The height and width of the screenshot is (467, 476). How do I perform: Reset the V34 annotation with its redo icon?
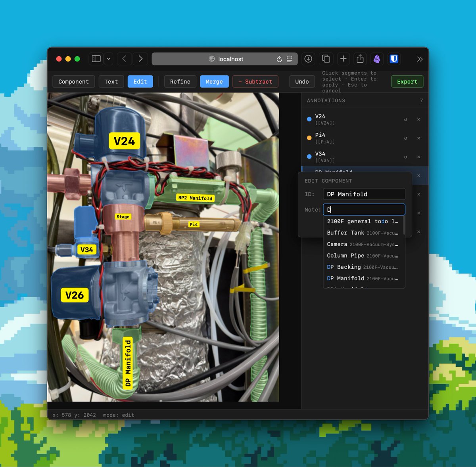[x=405, y=157]
